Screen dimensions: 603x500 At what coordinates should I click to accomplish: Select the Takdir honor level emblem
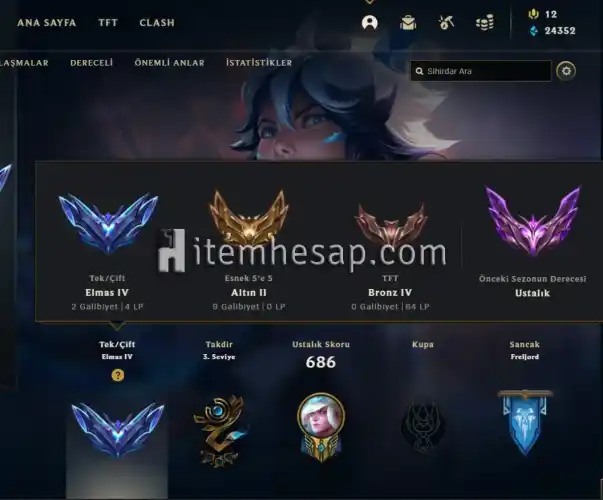click(x=218, y=431)
